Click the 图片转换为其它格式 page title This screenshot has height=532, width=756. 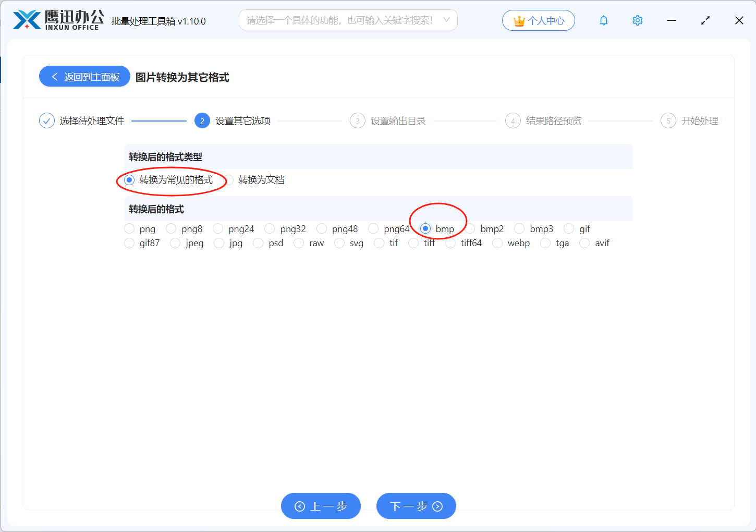coord(182,77)
